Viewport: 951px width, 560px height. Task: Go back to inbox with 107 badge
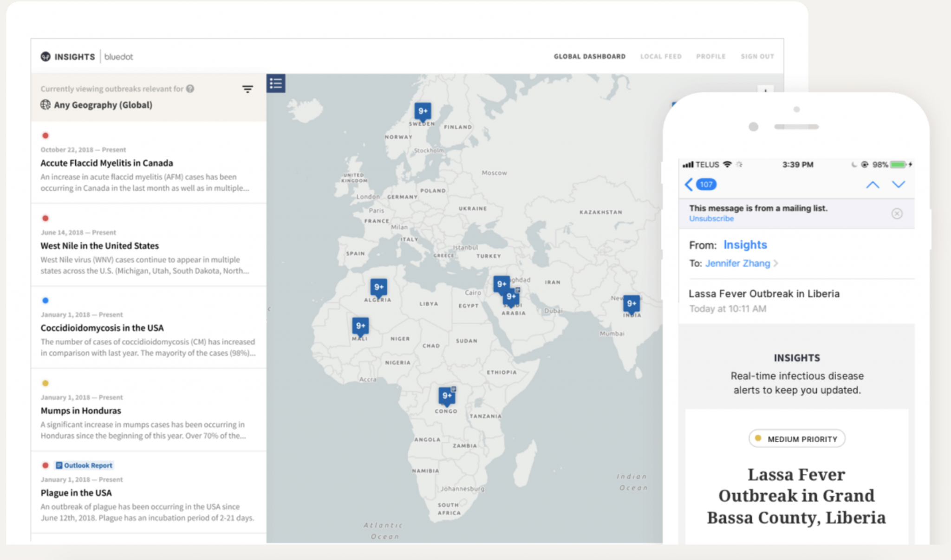[x=701, y=185]
